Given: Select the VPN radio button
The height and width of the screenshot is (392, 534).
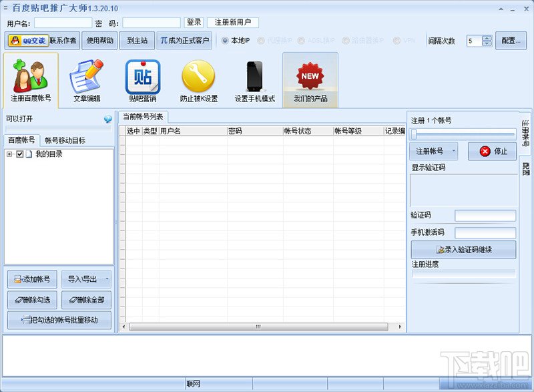Looking at the screenshot, I should click(396, 41).
